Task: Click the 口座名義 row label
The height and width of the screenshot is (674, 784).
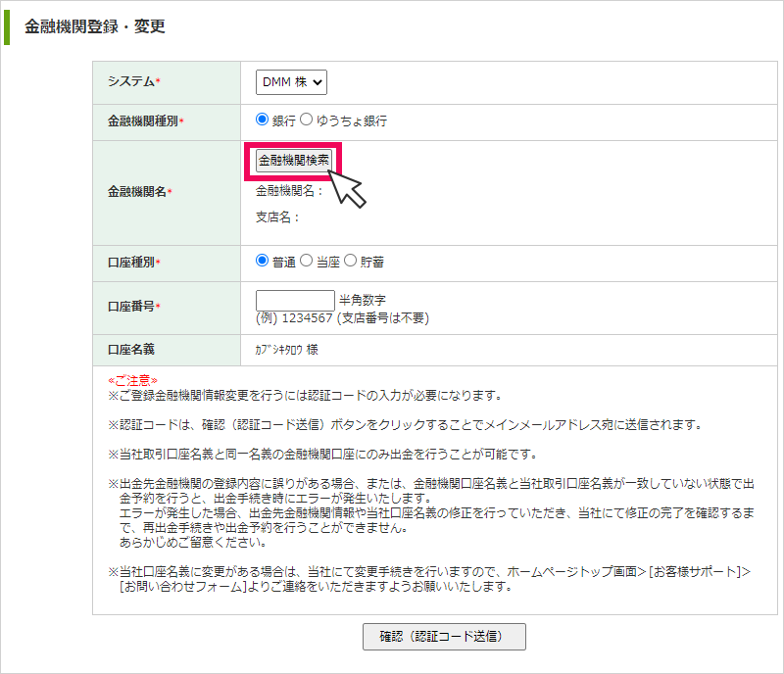Action: 131,349
